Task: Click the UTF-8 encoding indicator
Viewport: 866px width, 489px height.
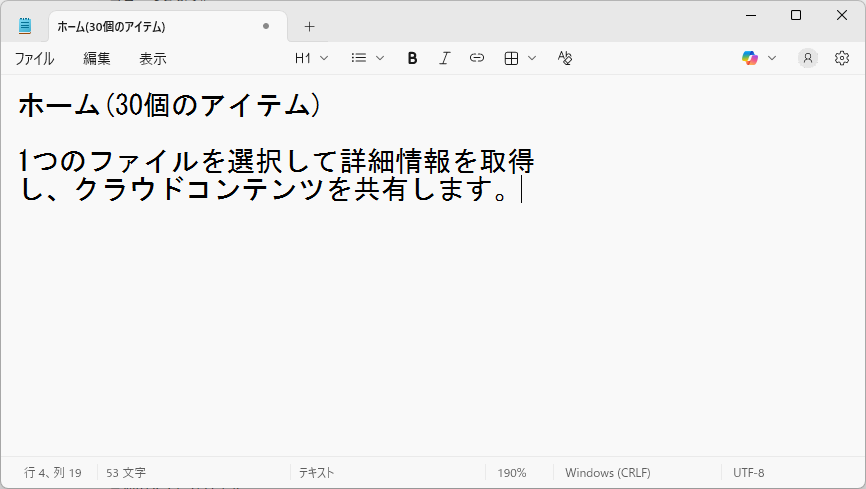Action: (x=748, y=473)
